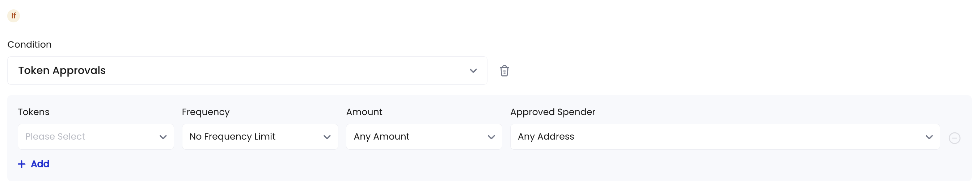Click the Approved Spender column label
Screen dimensions: 980x189
coord(552,112)
